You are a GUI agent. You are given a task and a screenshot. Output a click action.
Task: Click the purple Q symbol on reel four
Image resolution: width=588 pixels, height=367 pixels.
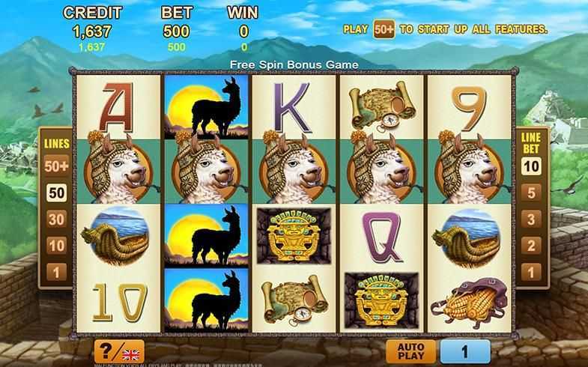(x=382, y=237)
